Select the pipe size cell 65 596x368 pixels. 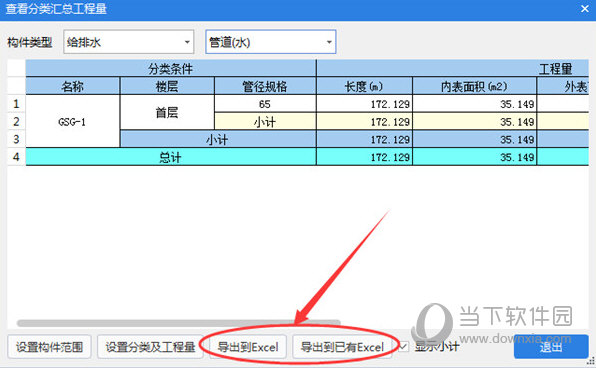coord(265,104)
